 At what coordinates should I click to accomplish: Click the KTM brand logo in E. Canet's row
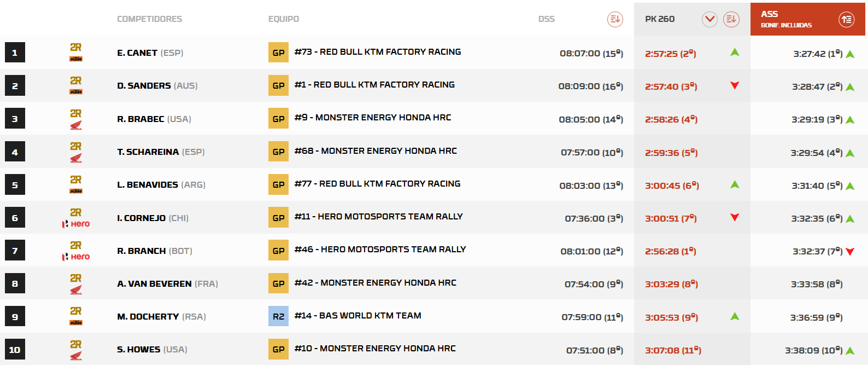coord(76,59)
